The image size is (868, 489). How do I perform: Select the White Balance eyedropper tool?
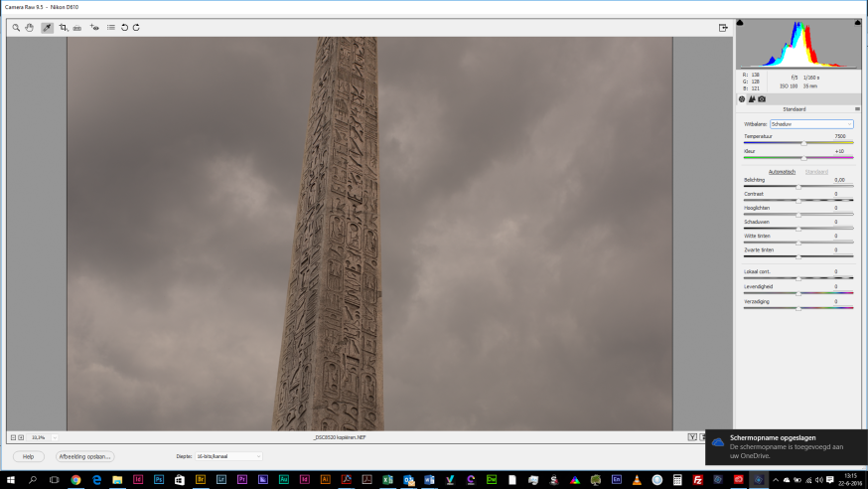pyautogui.click(x=47, y=28)
